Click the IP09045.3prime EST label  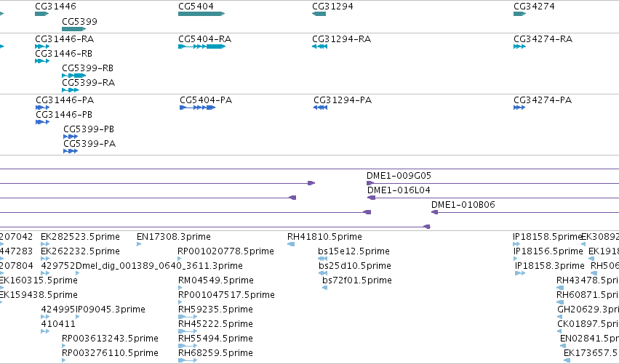click(x=111, y=310)
